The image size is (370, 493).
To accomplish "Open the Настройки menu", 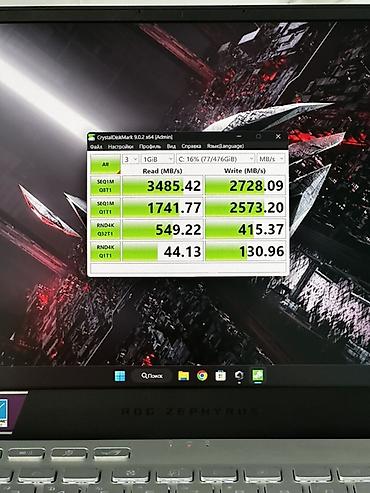I will [x=121, y=146].
